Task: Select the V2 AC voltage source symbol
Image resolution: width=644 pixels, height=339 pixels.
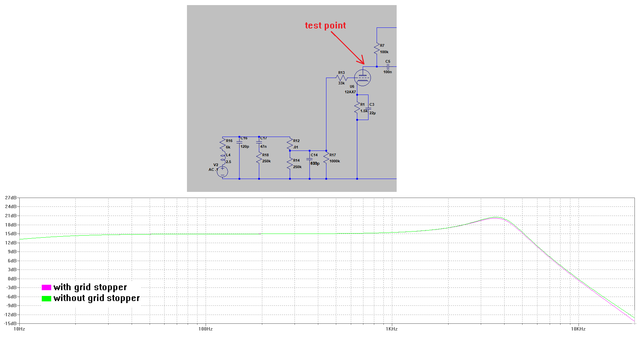Action: (x=223, y=172)
